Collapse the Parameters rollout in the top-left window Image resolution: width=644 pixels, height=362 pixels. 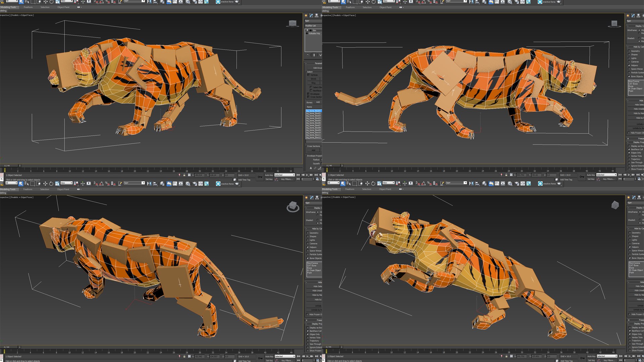tap(313, 63)
